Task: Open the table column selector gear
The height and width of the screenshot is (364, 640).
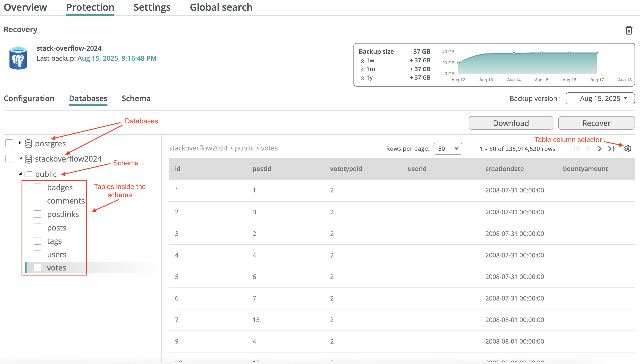Action: click(628, 149)
